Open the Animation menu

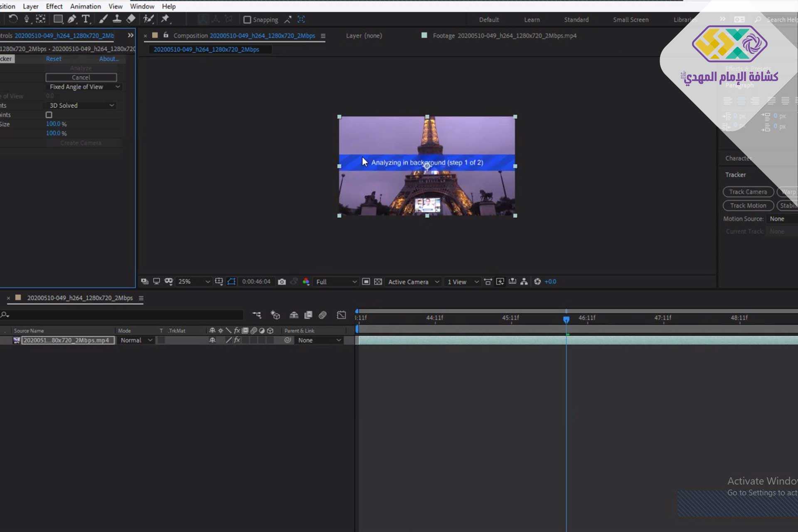tap(85, 6)
